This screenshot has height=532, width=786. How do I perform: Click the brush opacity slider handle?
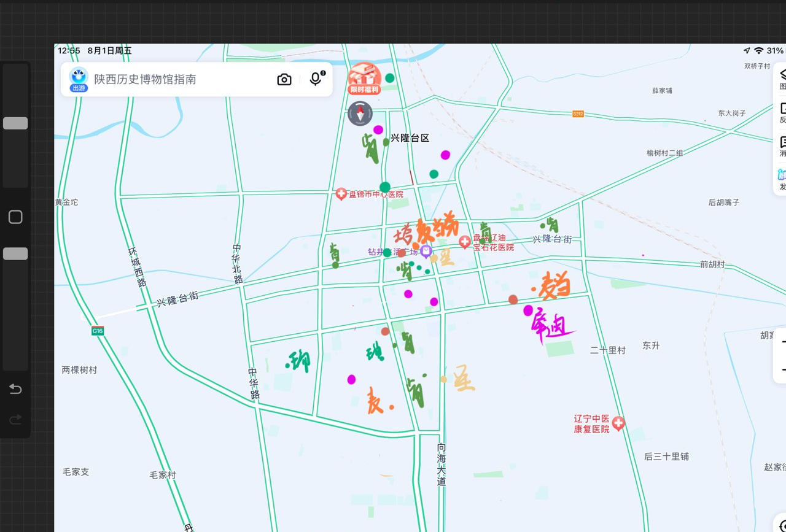pyautogui.click(x=15, y=253)
